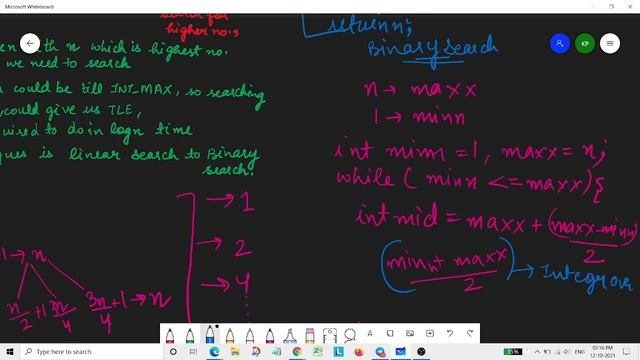Open Task View on the taskbar
The height and width of the screenshot is (360, 640).
click(x=193, y=351)
